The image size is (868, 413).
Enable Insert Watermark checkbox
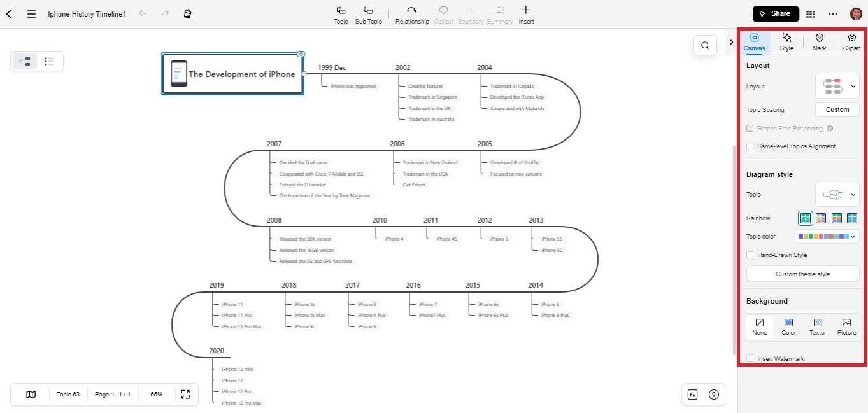750,358
